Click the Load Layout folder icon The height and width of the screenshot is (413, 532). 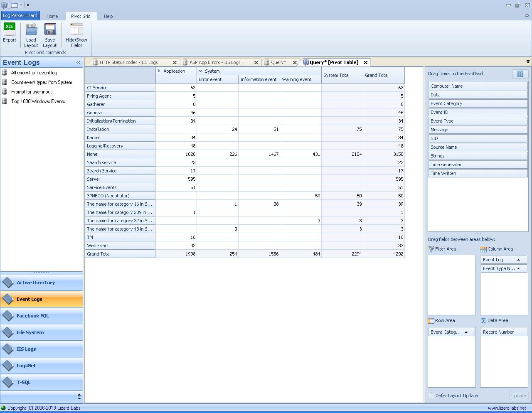[31, 29]
